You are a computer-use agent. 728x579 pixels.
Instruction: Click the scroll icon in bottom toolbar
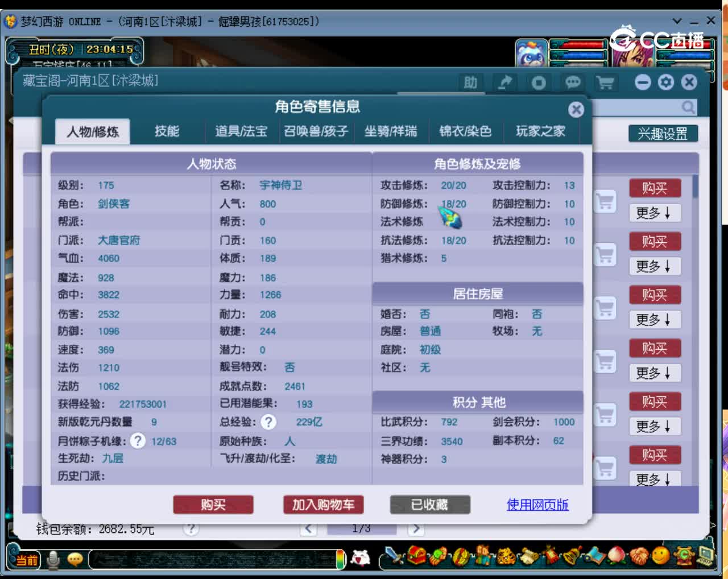pyautogui.click(x=529, y=555)
